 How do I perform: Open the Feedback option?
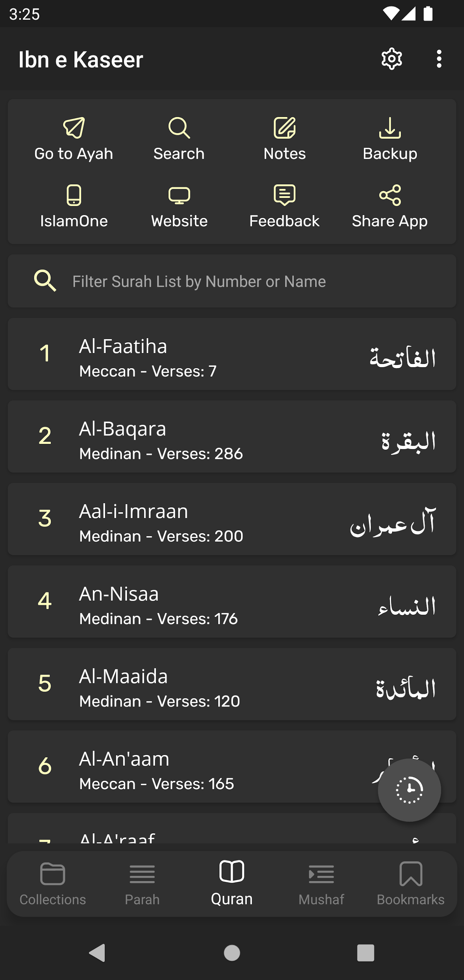pos(284,206)
